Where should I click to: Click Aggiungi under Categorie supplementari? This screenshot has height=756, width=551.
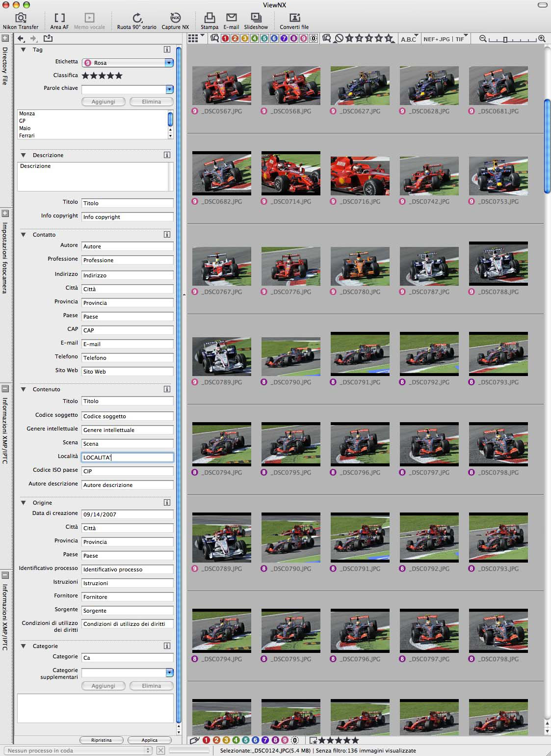tap(104, 686)
